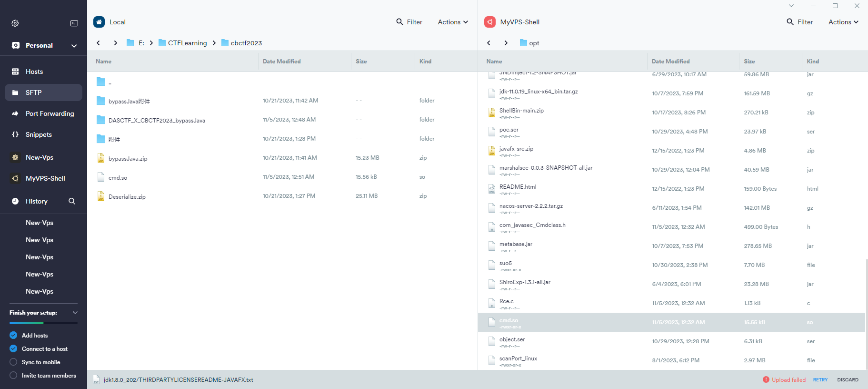Select ShellBin-main.zip archive icon

pos(492,113)
